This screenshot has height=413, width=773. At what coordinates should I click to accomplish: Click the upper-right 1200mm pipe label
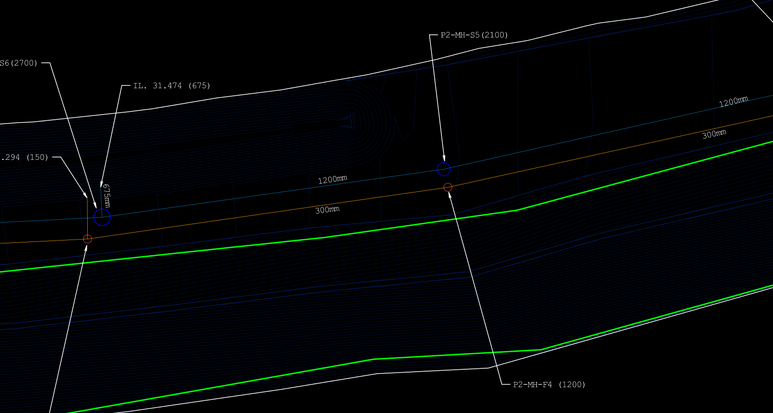(734, 102)
